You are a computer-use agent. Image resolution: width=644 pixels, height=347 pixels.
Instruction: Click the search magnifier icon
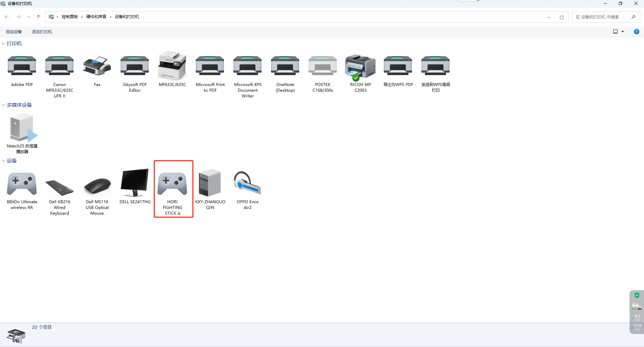(x=633, y=17)
